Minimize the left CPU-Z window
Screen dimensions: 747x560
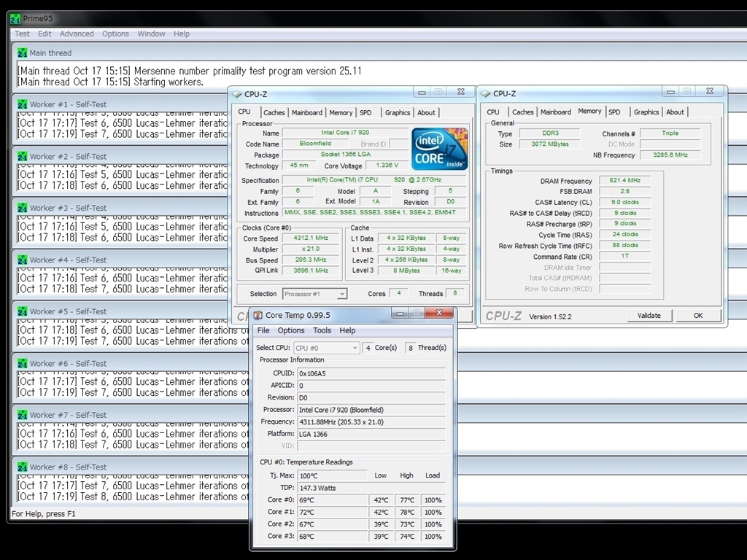422,92
